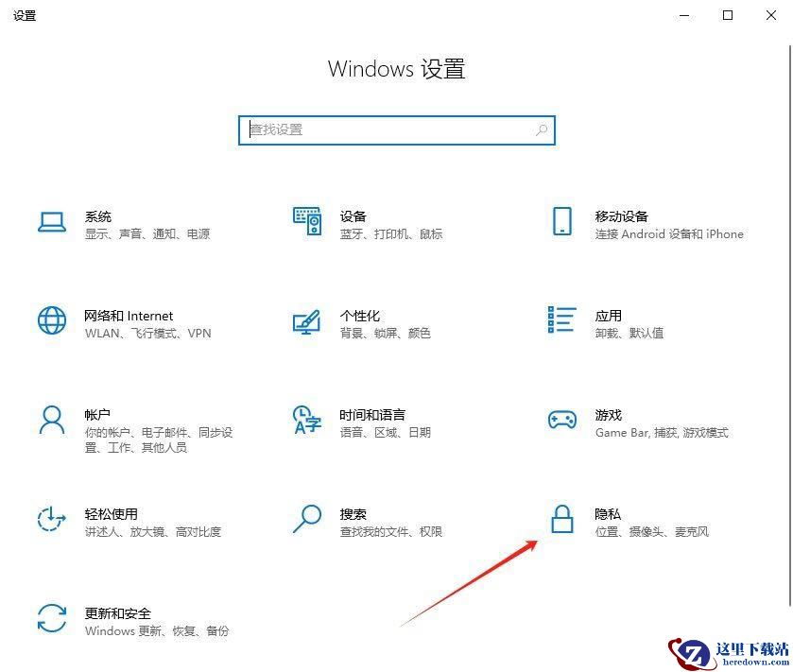Click the 搜索 category title

point(353,514)
